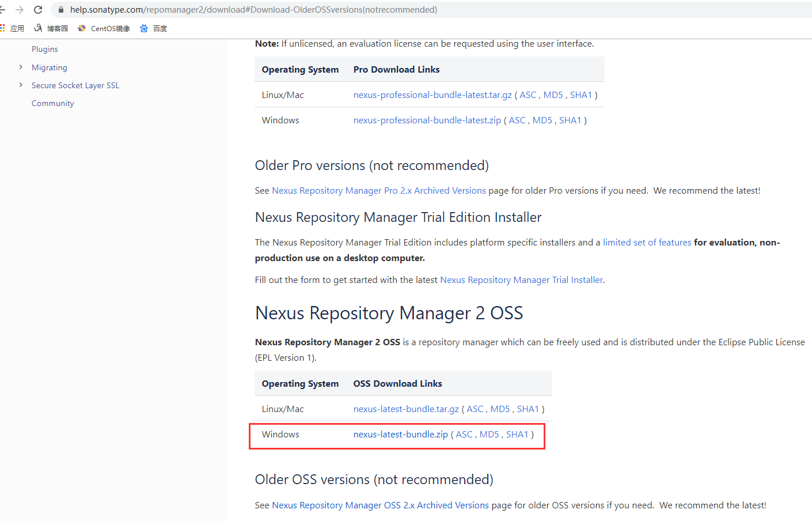Open the CentOS镜像 bookmark
Screen dimensions: 812x521
104,28
